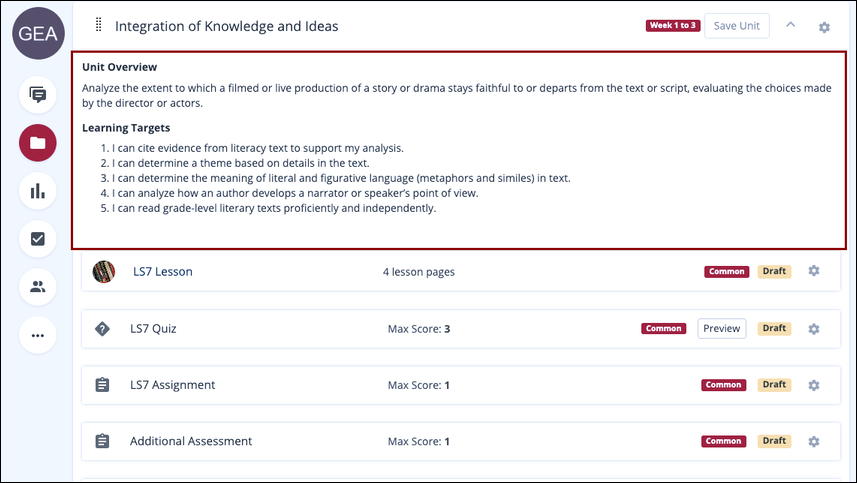Open the LS7 Quiz gear settings
Screen dimensions: 857x483
click(x=814, y=329)
